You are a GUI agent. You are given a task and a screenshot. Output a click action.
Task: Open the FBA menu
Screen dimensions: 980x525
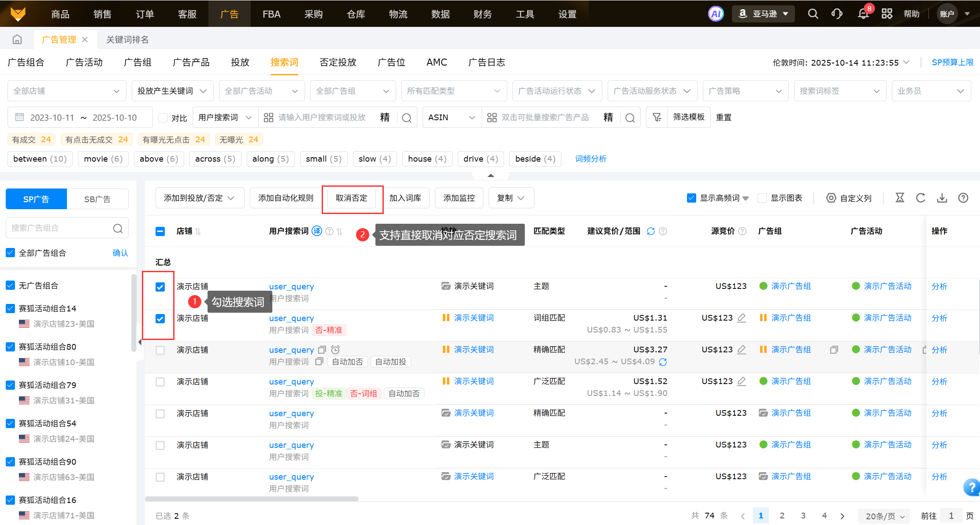[271, 14]
